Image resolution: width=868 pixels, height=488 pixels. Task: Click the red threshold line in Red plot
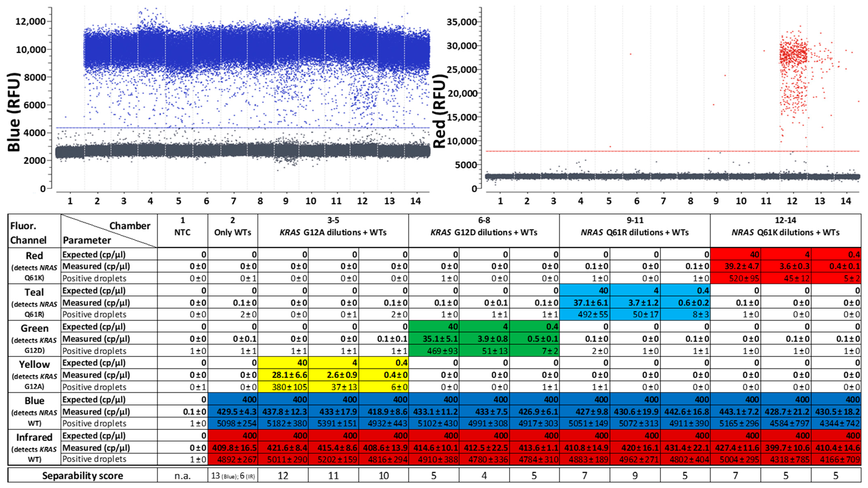tap(672, 151)
